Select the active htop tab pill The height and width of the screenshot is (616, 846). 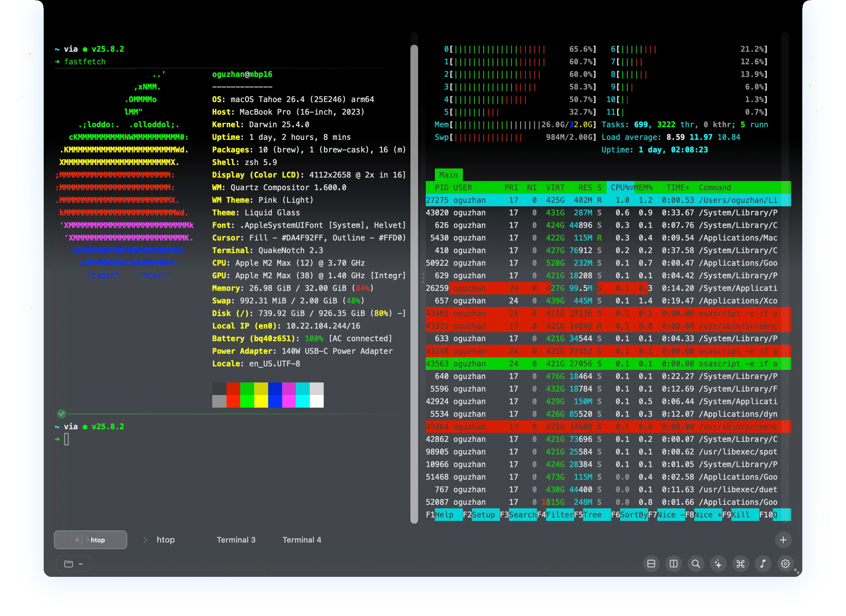[x=91, y=539]
